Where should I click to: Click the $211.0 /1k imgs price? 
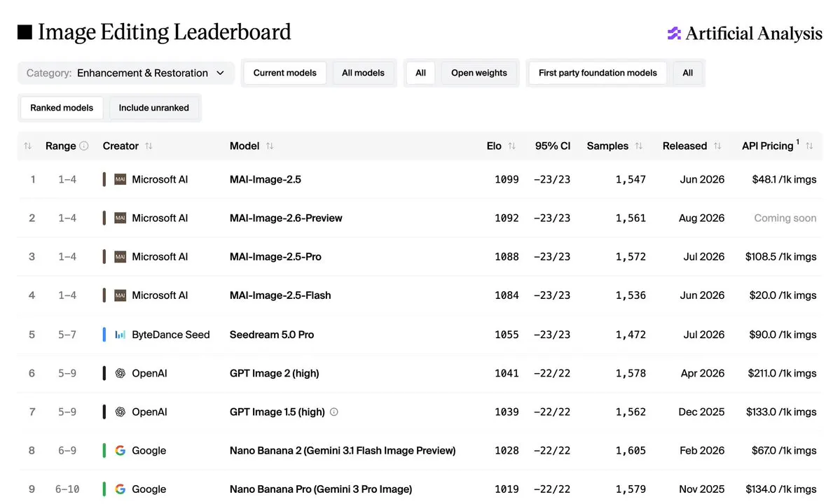pos(782,373)
